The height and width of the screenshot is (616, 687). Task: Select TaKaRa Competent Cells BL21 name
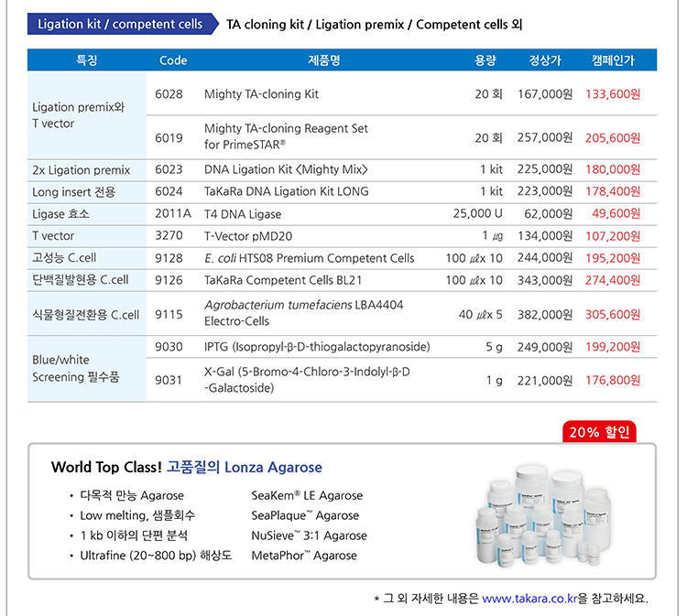pyautogui.click(x=283, y=280)
